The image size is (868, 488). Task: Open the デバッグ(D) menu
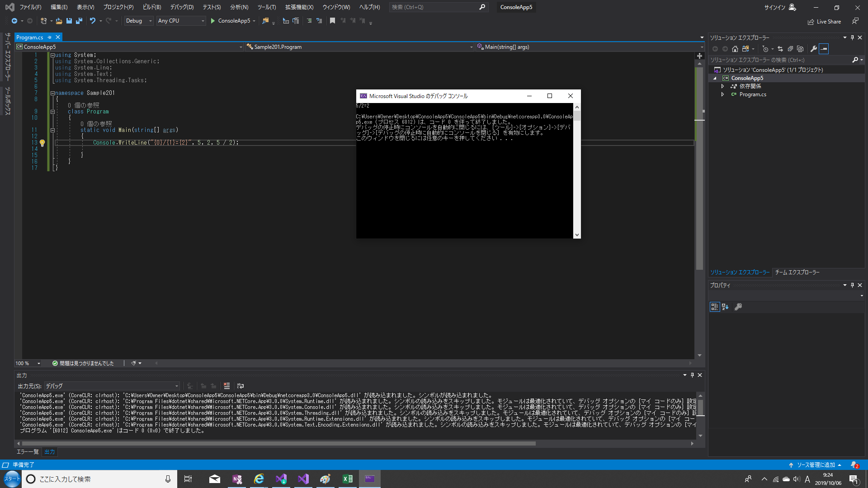[x=182, y=7]
